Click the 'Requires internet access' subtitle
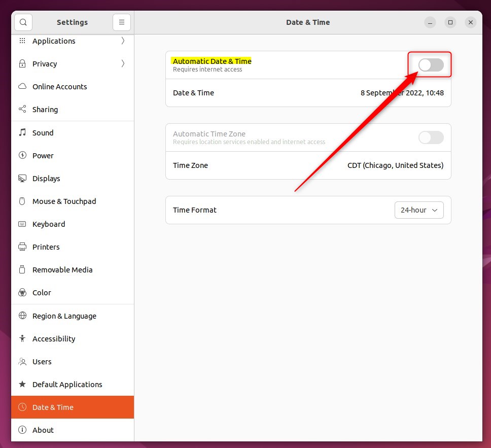The image size is (491, 448). pos(207,69)
